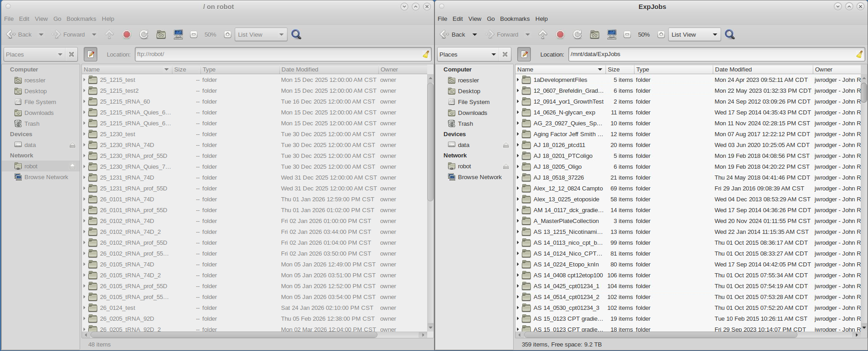Open the Bookmarks menu in the ExpJobs window
This screenshot has width=868, height=351.
[515, 19]
